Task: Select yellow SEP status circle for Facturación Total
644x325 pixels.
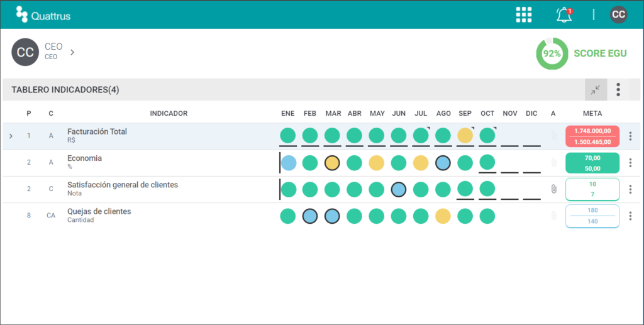Action: pyautogui.click(x=465, y=135)
